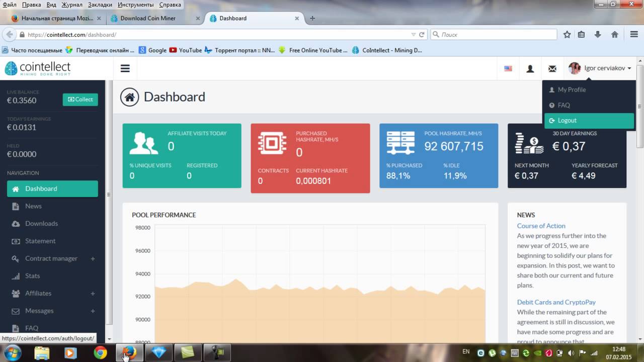Open the Dashboard item in the sidebar
644x362 pixels.
[x=52, y=189]
